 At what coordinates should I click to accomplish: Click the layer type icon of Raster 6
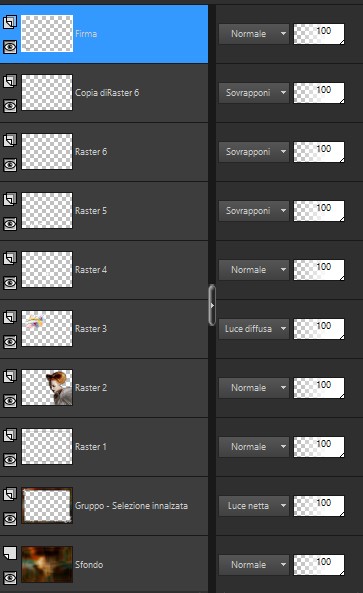coord(10,140)
